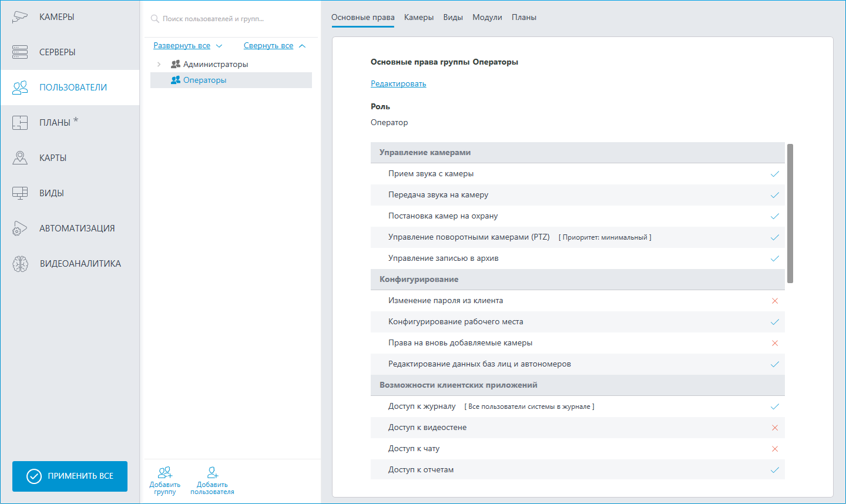Click Все пользователи системы в журнале label

click(x=529, y=406)
